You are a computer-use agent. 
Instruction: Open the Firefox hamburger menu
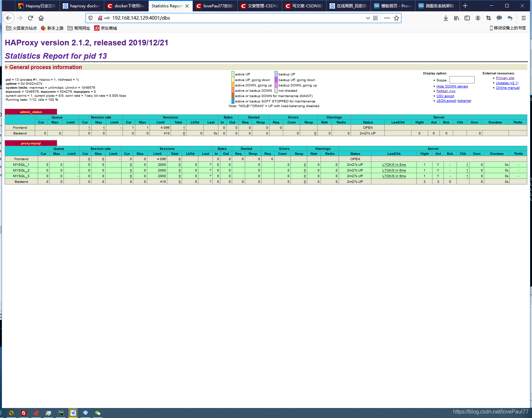pyautogui.click(x=523, y=18)
